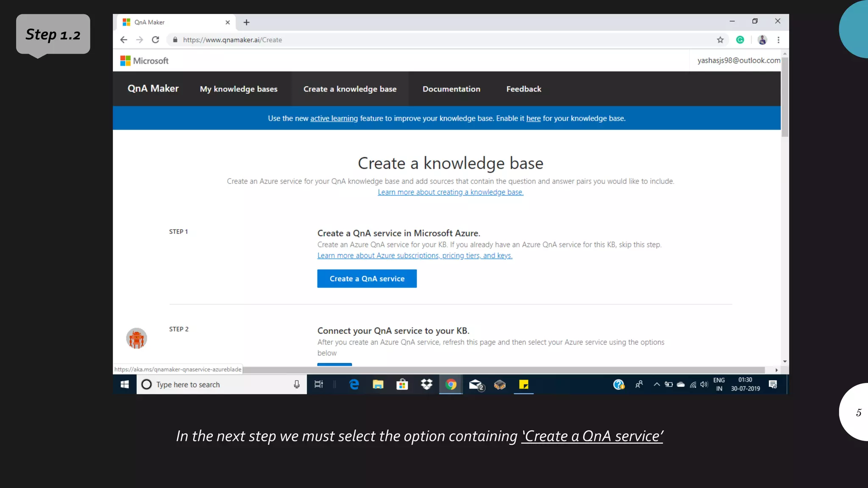Close the QnA Maker tab

pos(228,22)
